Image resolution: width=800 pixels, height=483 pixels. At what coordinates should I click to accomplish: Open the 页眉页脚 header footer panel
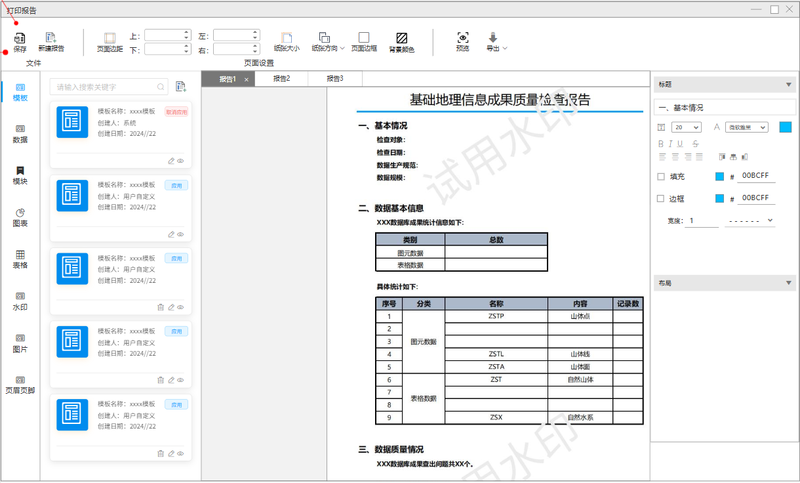(20, 385)
